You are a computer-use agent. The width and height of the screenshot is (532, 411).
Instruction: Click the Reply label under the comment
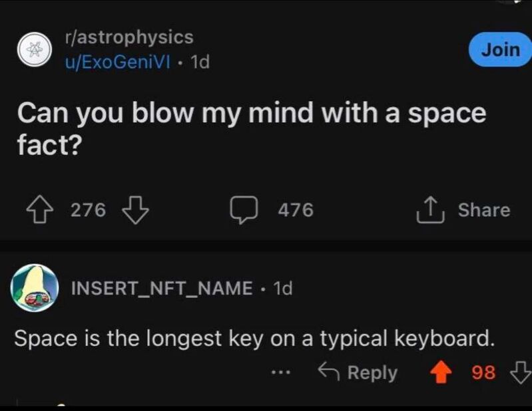372,372
